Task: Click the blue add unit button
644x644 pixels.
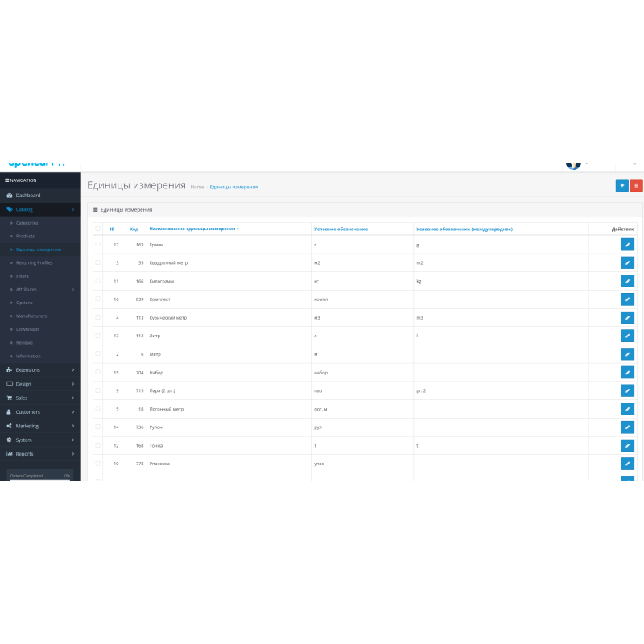Action: (621, 185)
